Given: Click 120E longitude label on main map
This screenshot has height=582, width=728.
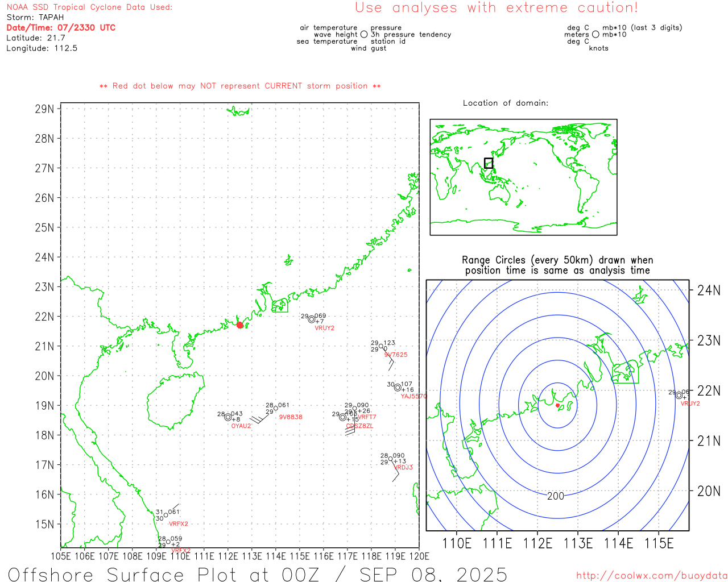Looking at the screenshot, I should click(419, 556).
